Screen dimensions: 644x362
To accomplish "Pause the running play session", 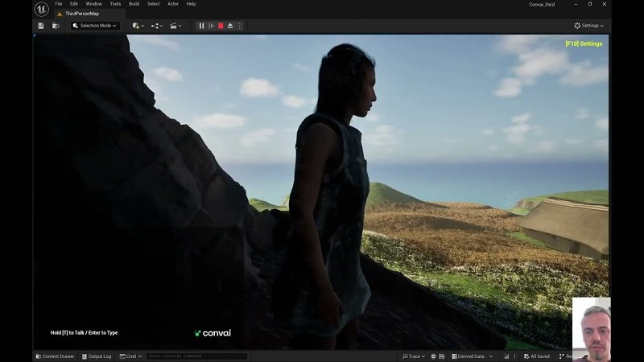I will tap(201, 26).
